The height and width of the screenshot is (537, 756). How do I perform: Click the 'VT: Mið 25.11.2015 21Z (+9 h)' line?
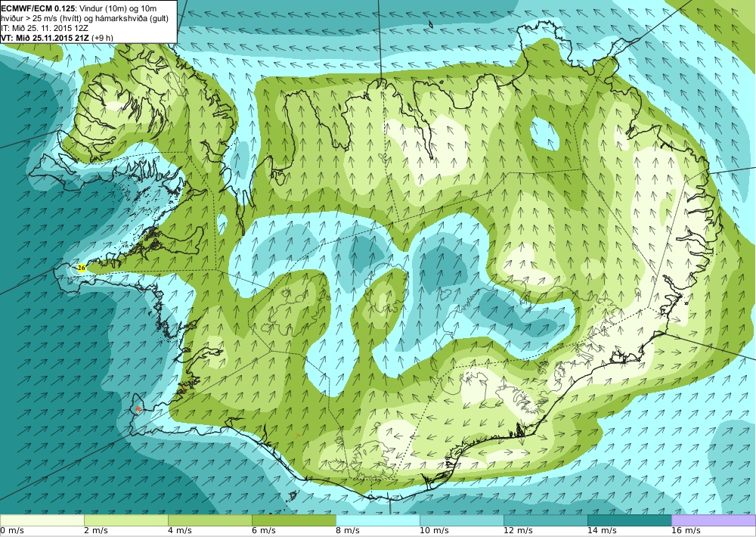pos(57,38)
